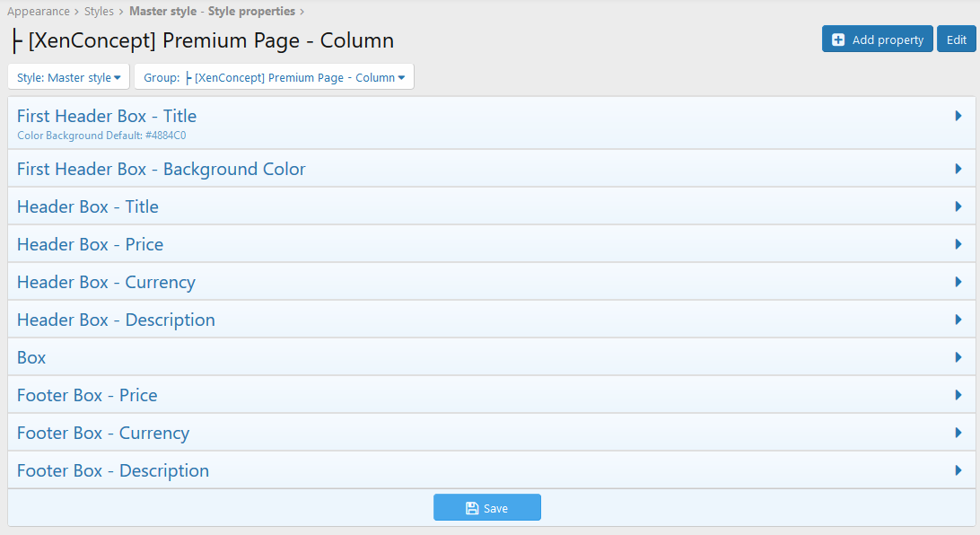Go to Styles breadcrumb link
The width and height of the screenshot is (980, 535).
99,12
